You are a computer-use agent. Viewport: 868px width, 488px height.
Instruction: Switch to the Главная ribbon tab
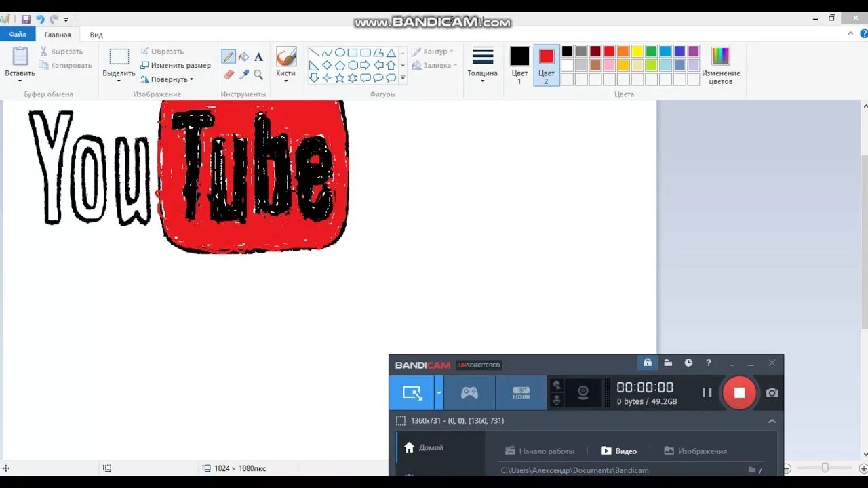58,35
